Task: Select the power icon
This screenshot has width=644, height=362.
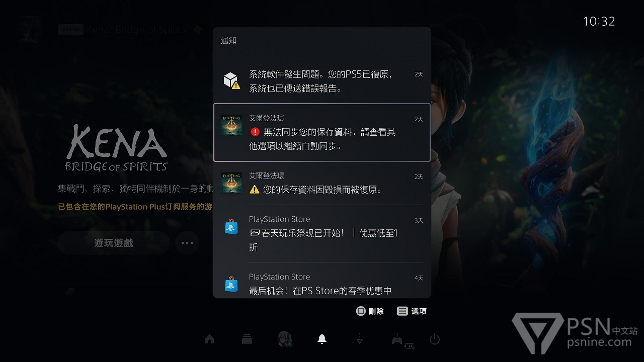Action: (435, 339)
